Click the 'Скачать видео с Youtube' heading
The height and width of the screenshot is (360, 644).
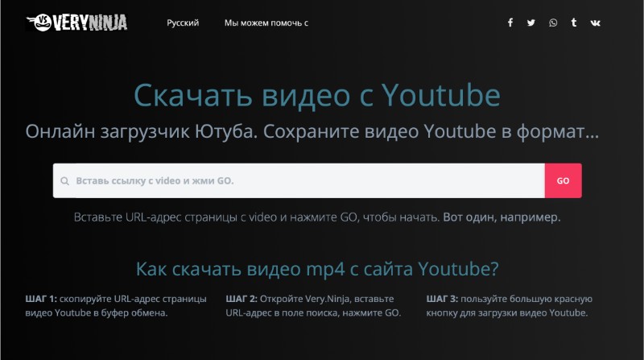click(x=317, y=95)
